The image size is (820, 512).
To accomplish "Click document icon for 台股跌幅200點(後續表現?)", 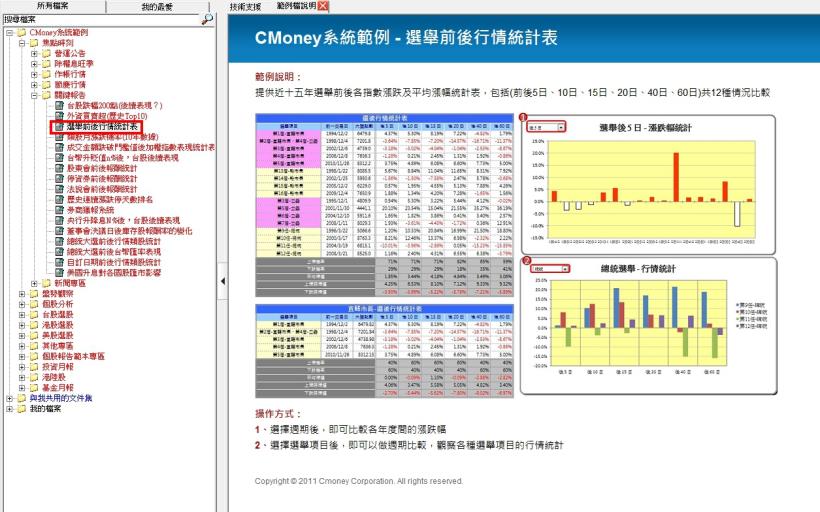I will (60, 106).
